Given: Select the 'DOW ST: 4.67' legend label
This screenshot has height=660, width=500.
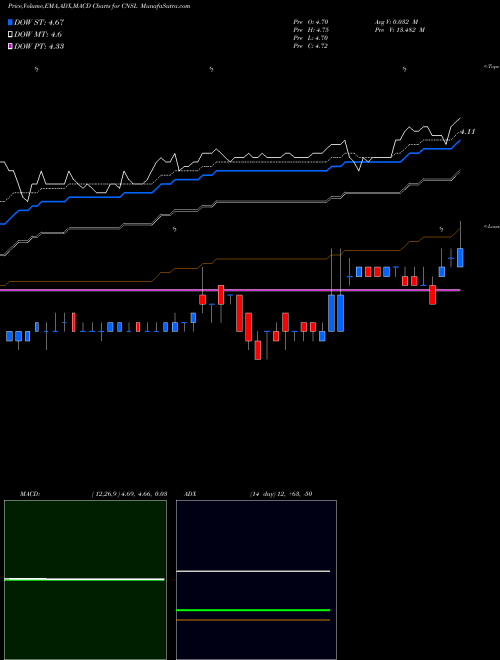Looking at the screenshot, I should tap(39, 22).
